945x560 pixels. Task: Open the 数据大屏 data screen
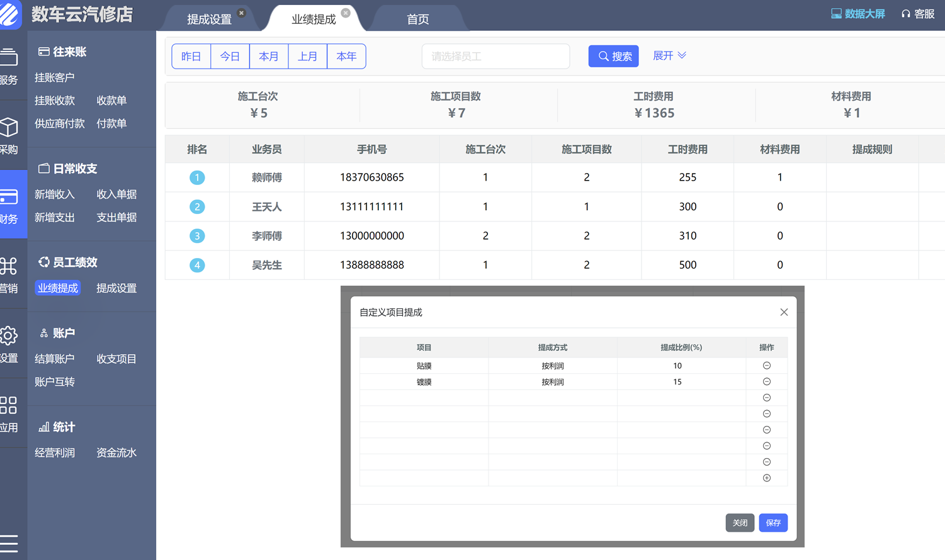coord(857,14)
